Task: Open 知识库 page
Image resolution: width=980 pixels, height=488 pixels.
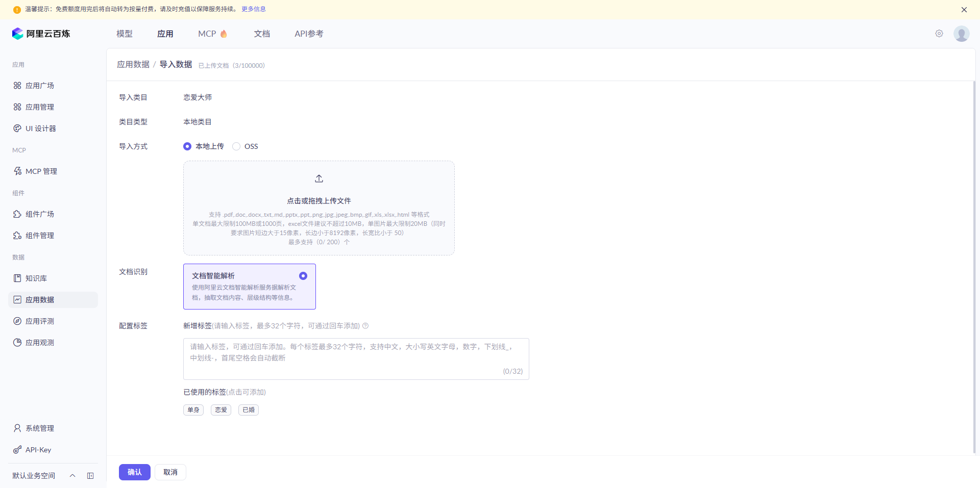Action: (x=53, y=278)
